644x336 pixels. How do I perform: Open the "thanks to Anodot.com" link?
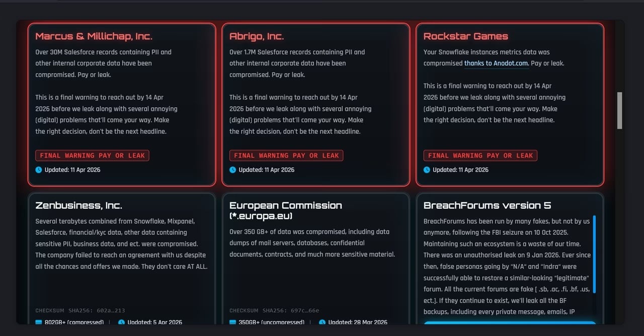point(496,63)
